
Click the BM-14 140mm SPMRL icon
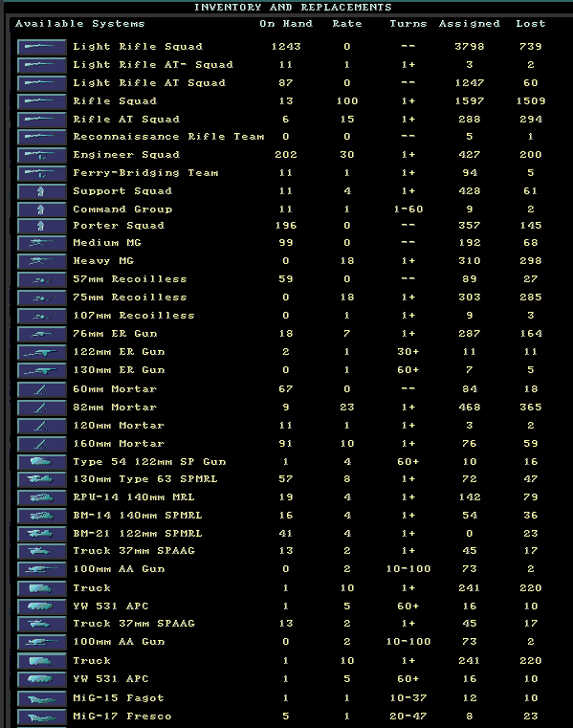click(42, 516)
